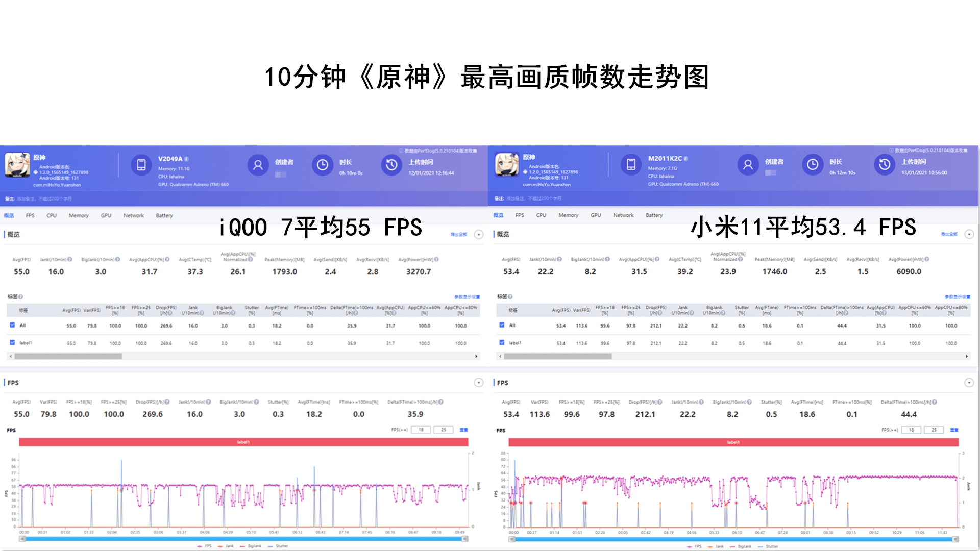Click the creator person icon in M2011K2C header
Viewport: 980px width, 551px height.
(x=748, y=164)
